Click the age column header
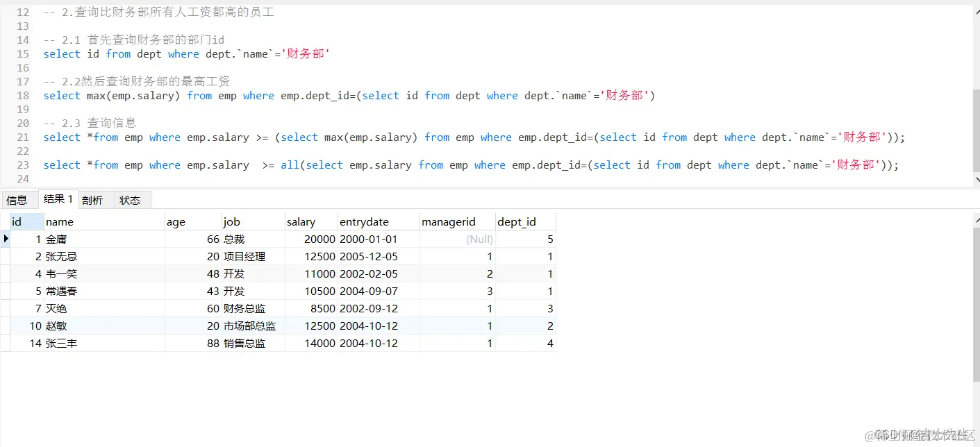Screen dimensions: 980x447 coord(193,221)
